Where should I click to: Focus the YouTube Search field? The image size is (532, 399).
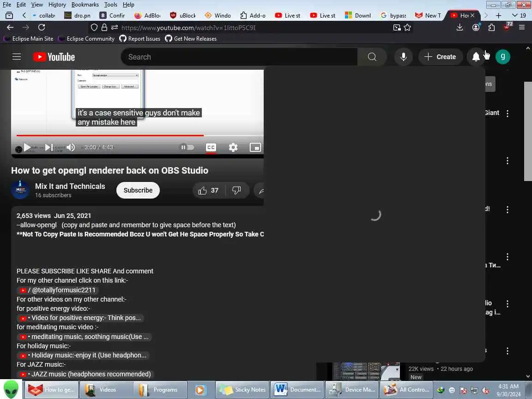[239, 57]
